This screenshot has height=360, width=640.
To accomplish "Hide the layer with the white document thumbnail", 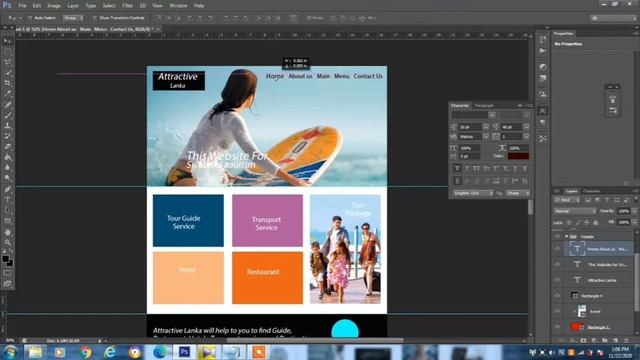I will tap(557, 311).
